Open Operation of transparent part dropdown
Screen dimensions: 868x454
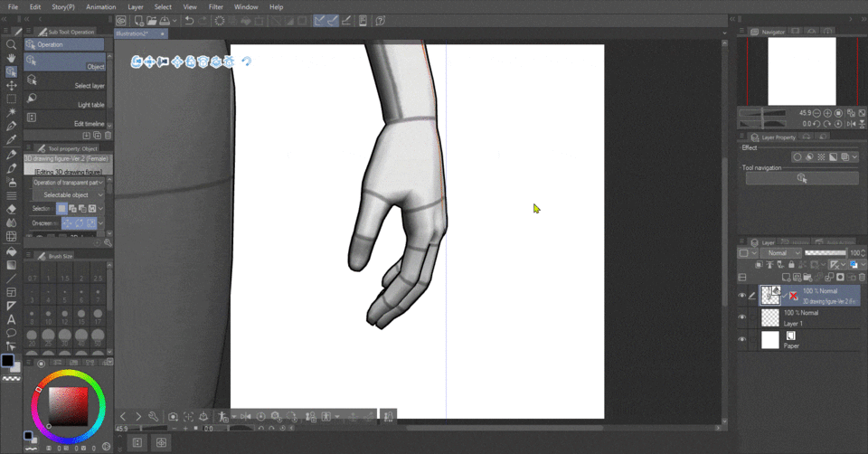(68, 182)
